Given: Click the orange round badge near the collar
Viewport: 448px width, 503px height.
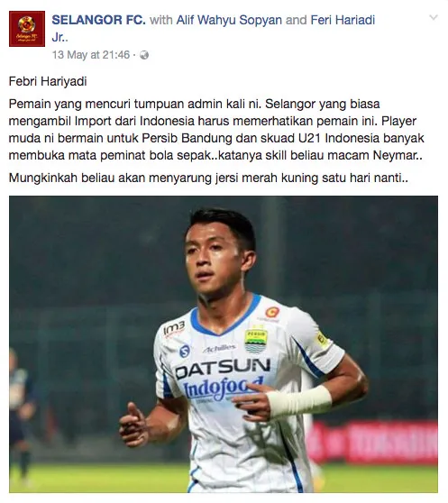Looking at the screenshot, I should 272,312.
